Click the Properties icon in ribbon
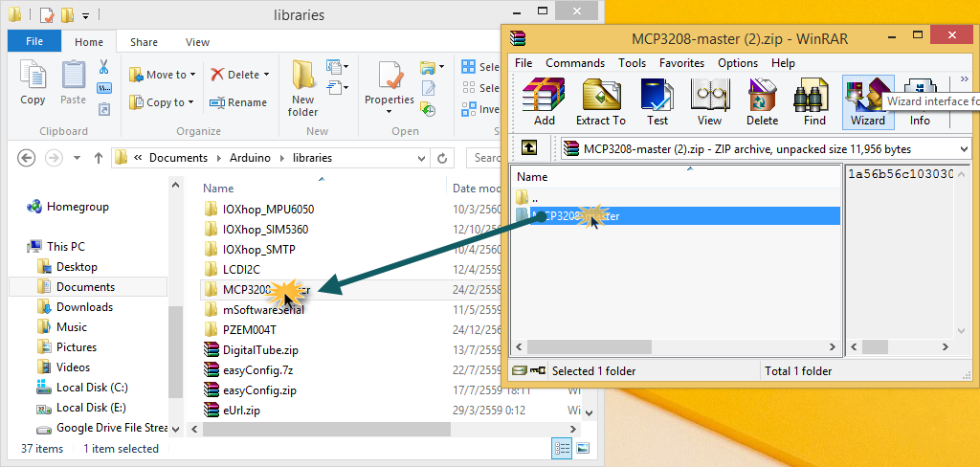Image resolution: width=980 pixels, height=467 pixels. (x=390, y=77)
